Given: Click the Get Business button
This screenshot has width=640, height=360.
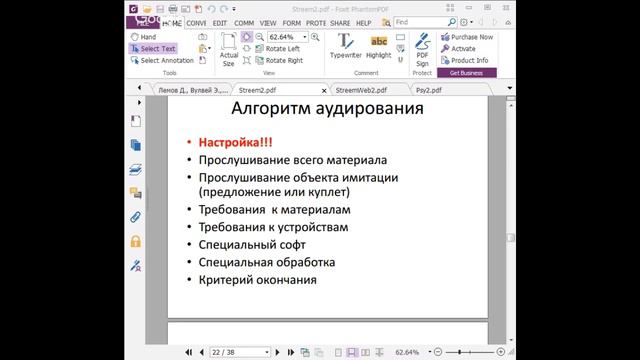Looking at the screenshot, I should 467,73.
